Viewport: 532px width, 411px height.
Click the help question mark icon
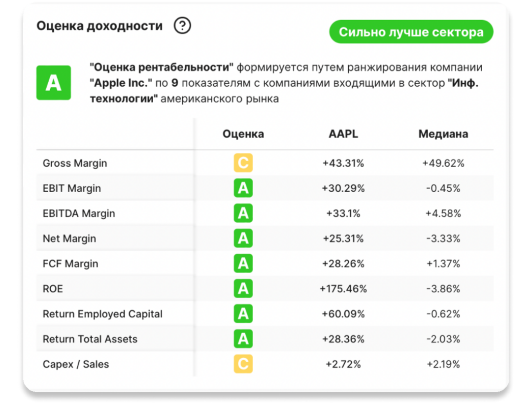pos(182,26)
